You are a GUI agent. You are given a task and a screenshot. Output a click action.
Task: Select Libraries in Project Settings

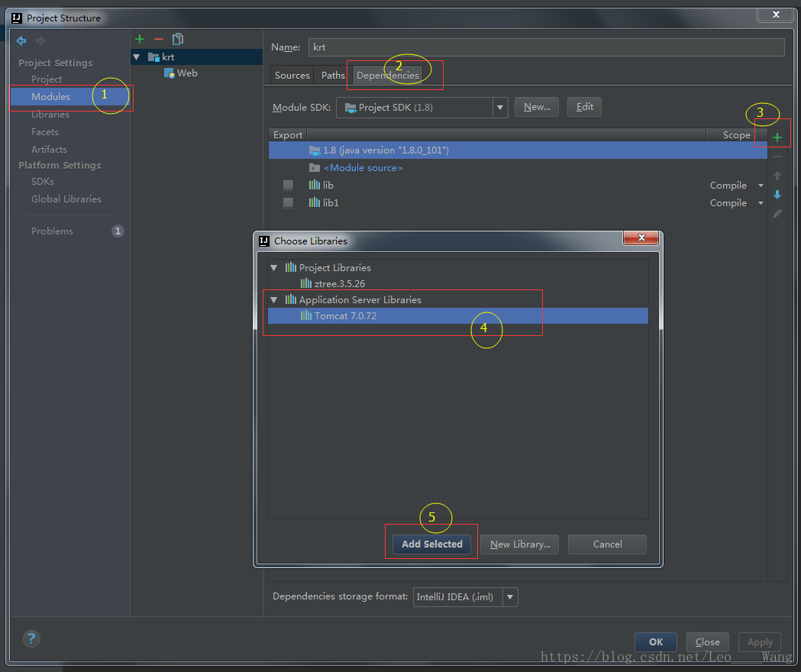coord(50,115)
